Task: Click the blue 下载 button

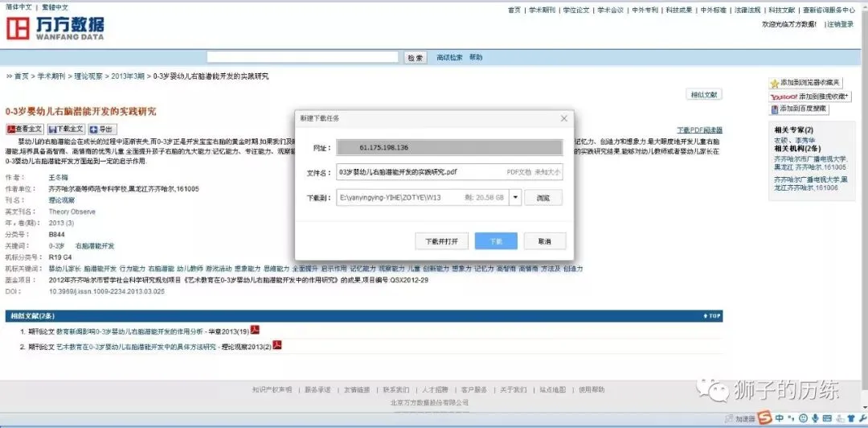Action: tap(496, 241)
